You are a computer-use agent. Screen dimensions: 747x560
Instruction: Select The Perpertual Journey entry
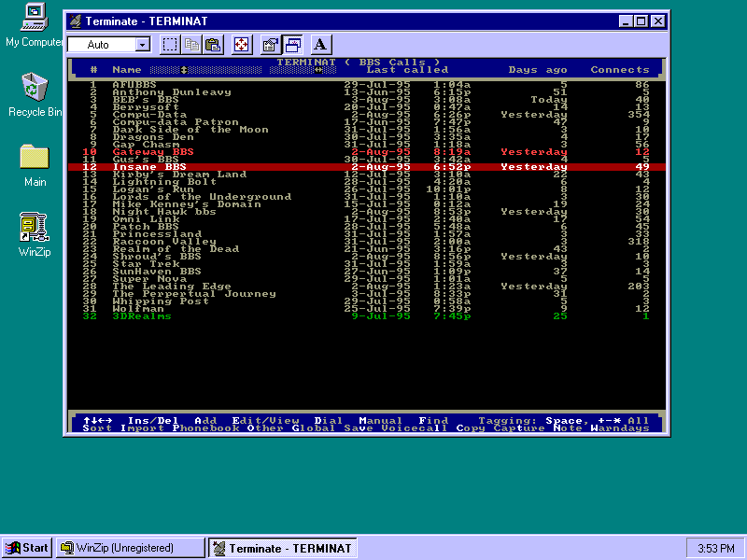(367, 294)
